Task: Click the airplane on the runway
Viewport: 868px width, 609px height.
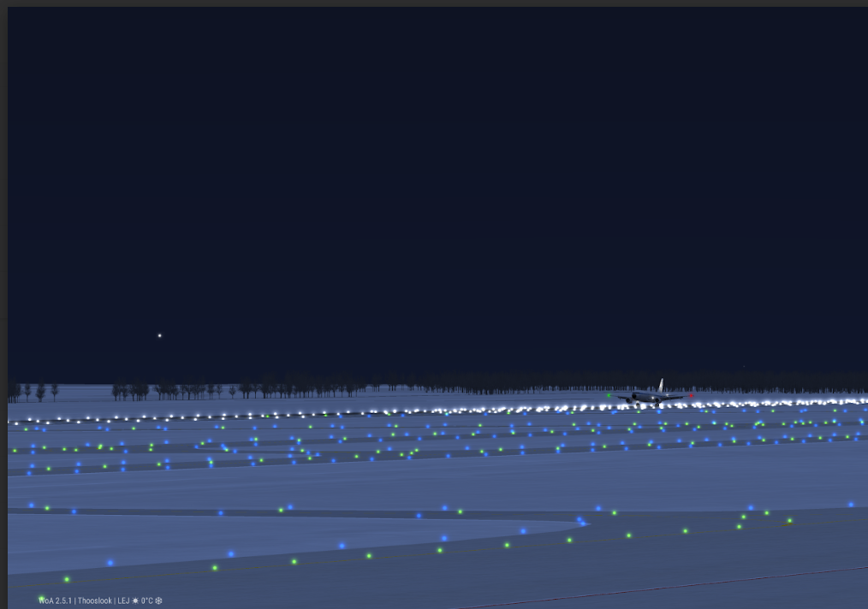Action: point(646,396)
